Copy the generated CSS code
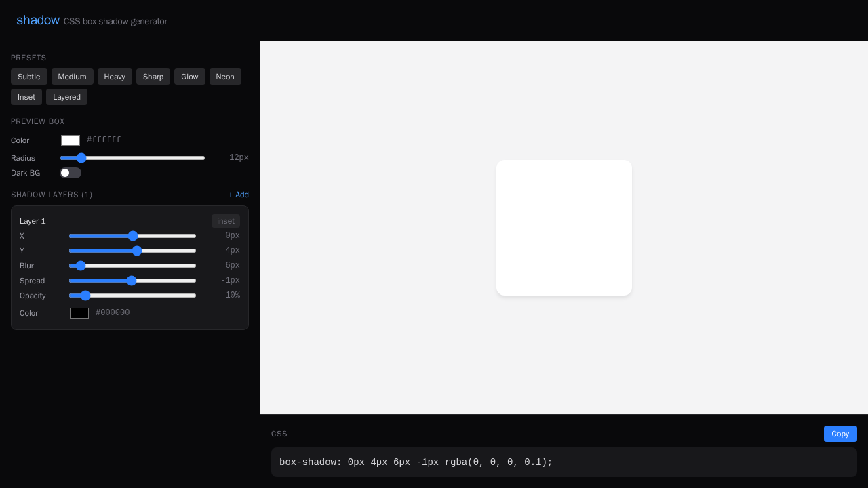 point(840,434)
